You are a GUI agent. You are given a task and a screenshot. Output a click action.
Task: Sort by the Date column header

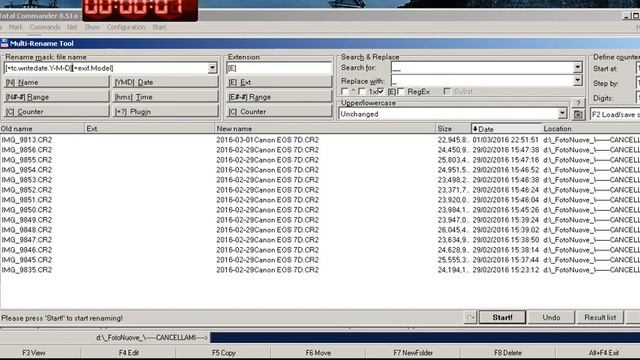506,129
